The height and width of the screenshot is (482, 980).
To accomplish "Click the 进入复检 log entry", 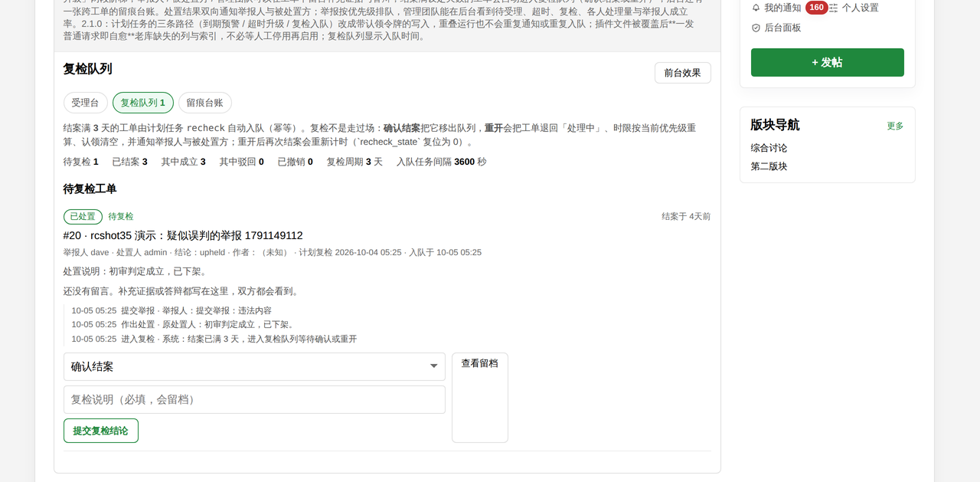I will (x=214, y=339).
